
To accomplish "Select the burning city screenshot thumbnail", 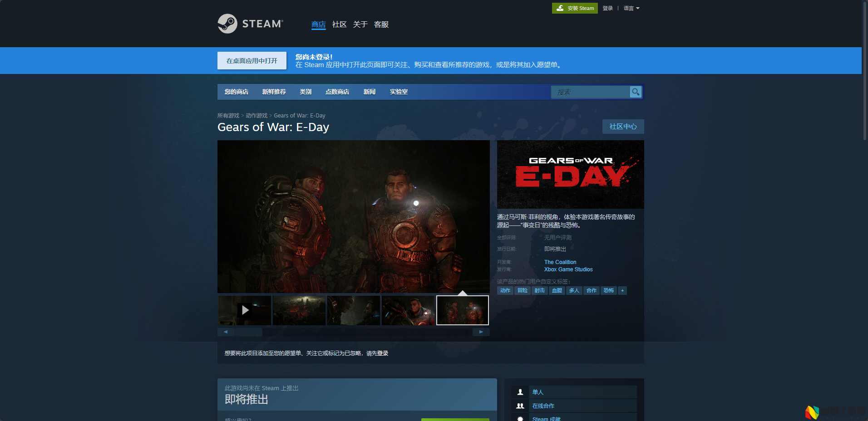I will point(299,310).
